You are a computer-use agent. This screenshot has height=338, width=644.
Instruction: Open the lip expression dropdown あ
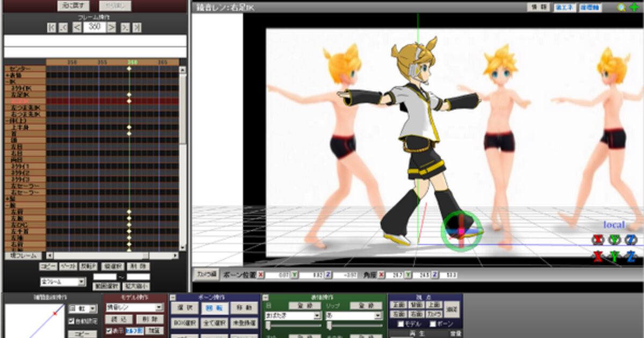[354, 316]
